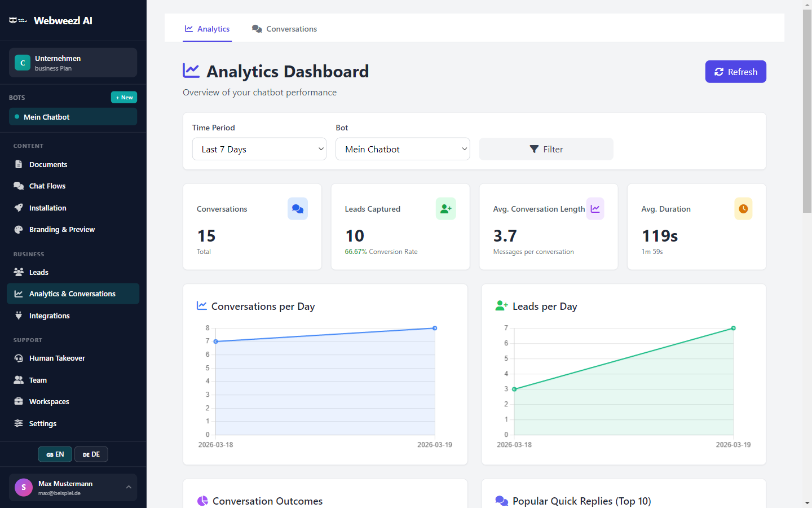Expand the Max Mustermann account menu
Image resolution: width=812 pixels, height=508 pixels.
(x=72, y=487)
